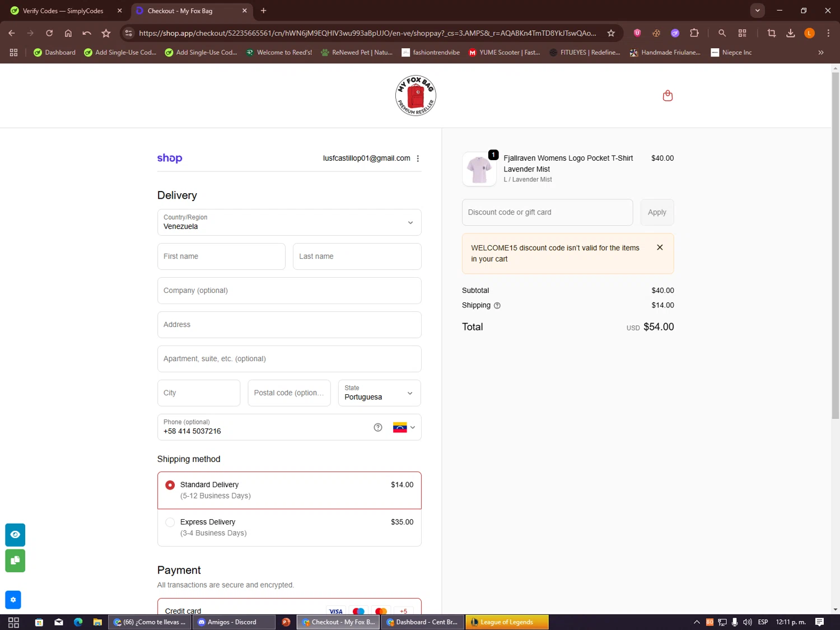Open Handmade Friulane bookmark
This screenshot has width=840, height=630.
(665, 52)
